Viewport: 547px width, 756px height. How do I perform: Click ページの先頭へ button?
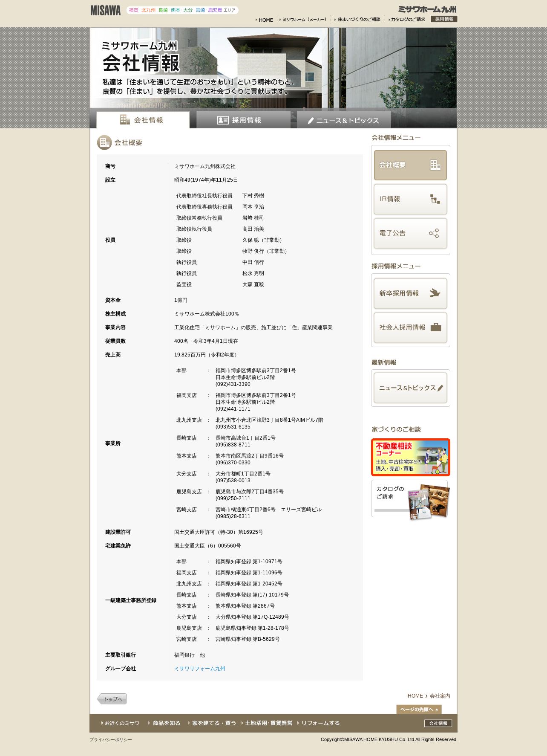coord(419,709)
